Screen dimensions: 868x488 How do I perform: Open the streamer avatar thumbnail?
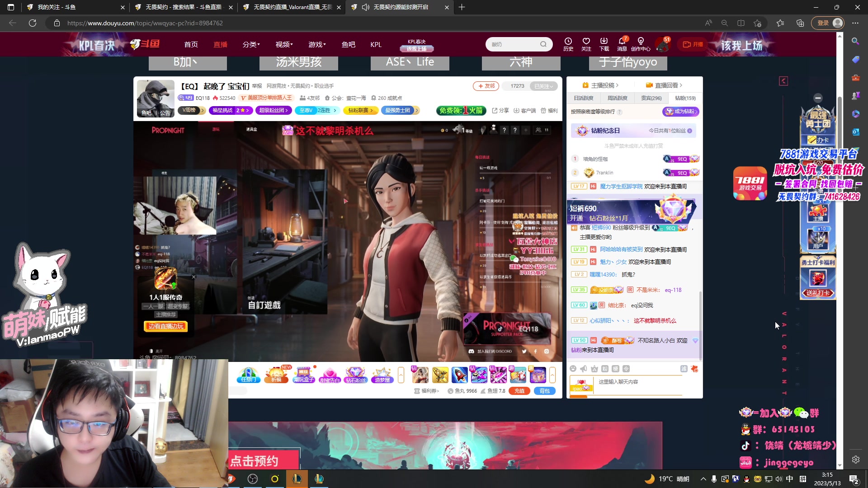[x=156, y=98]
